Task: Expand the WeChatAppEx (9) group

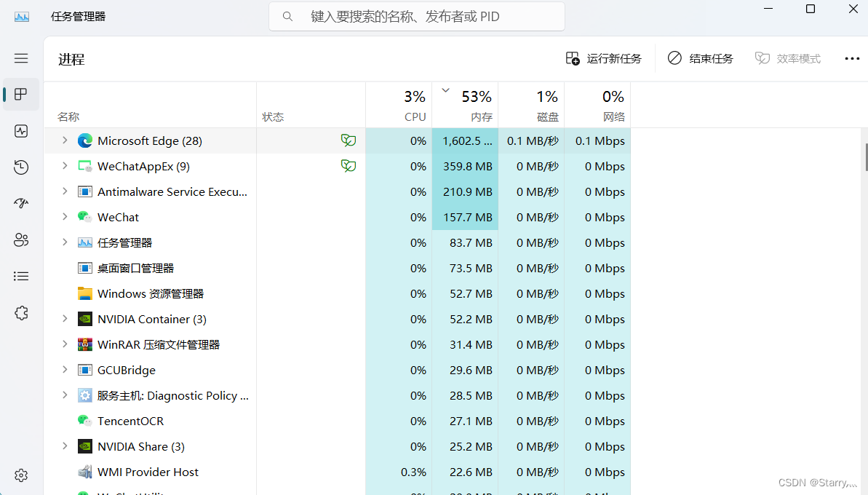Action: point(65,166)
